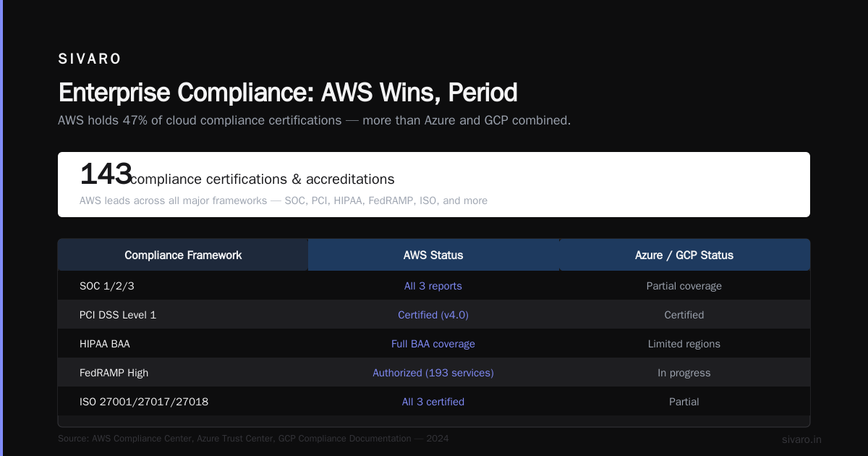
Task: Click the 'Limited regions' cell
Action: (684, 344)
